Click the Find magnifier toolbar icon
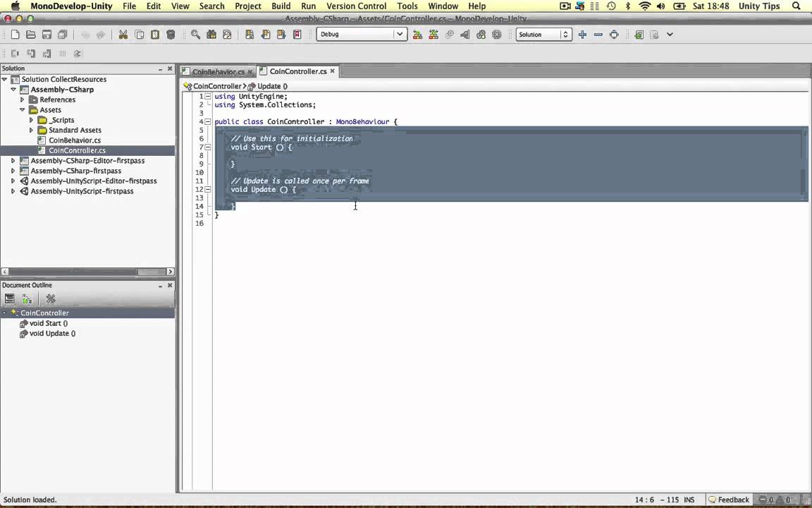The width and height of the screenshot is (812, 508). point(195,34)
